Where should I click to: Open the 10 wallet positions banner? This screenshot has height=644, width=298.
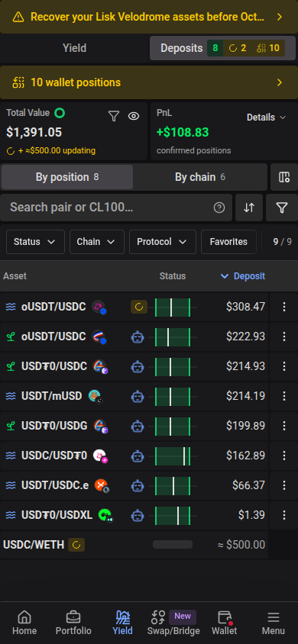click(x=149, y=82)
